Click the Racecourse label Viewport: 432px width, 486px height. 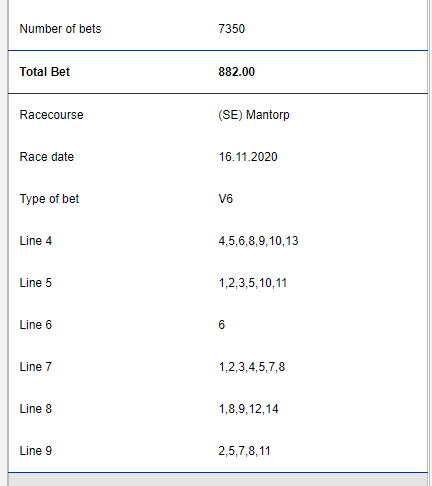click(51, 115)
